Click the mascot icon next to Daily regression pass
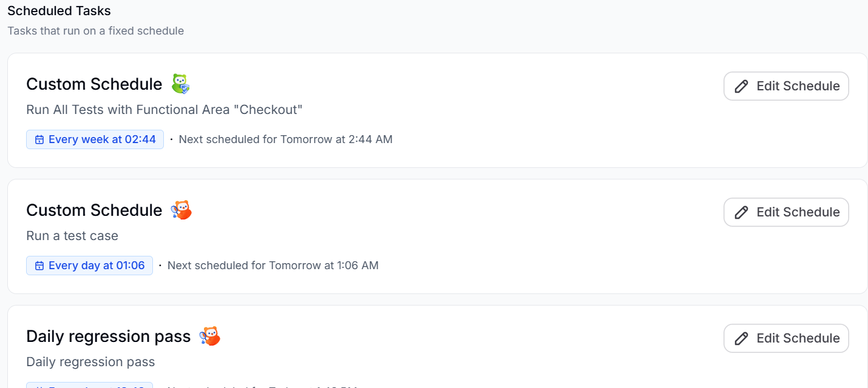Image resolution: width=868 pixels, height=388 pixels. 210,336
